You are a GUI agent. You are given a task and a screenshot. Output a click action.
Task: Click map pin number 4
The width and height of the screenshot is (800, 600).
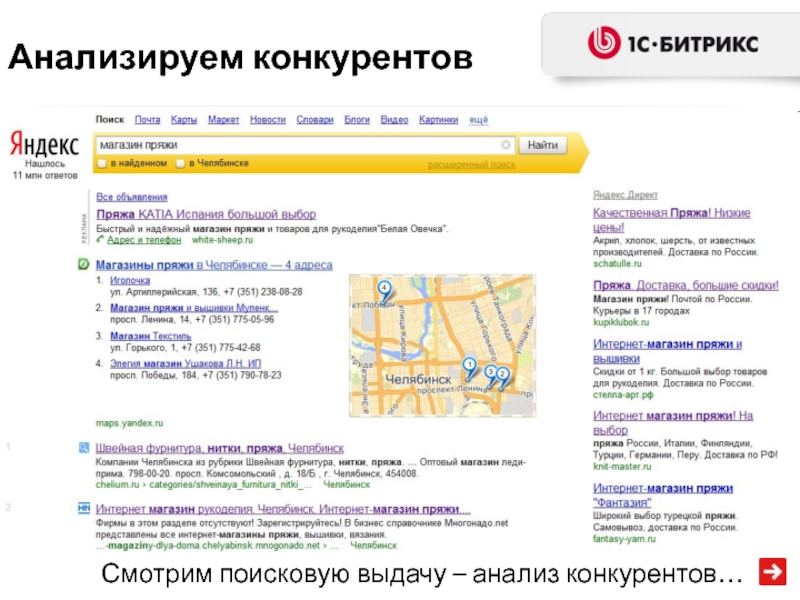coord(384,287)
